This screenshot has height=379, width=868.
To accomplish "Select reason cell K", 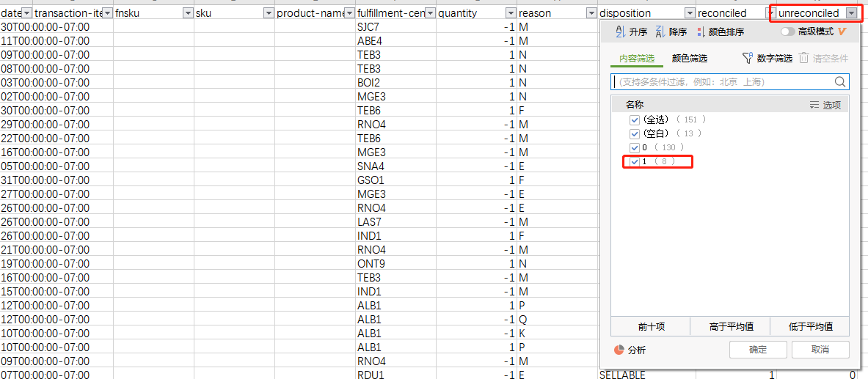I will (558, 333).
